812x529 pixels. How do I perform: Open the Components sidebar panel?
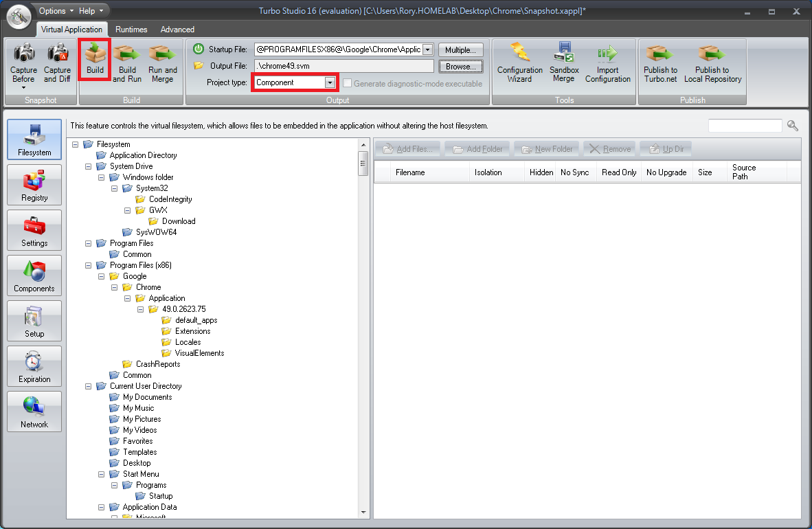point(34,275)
